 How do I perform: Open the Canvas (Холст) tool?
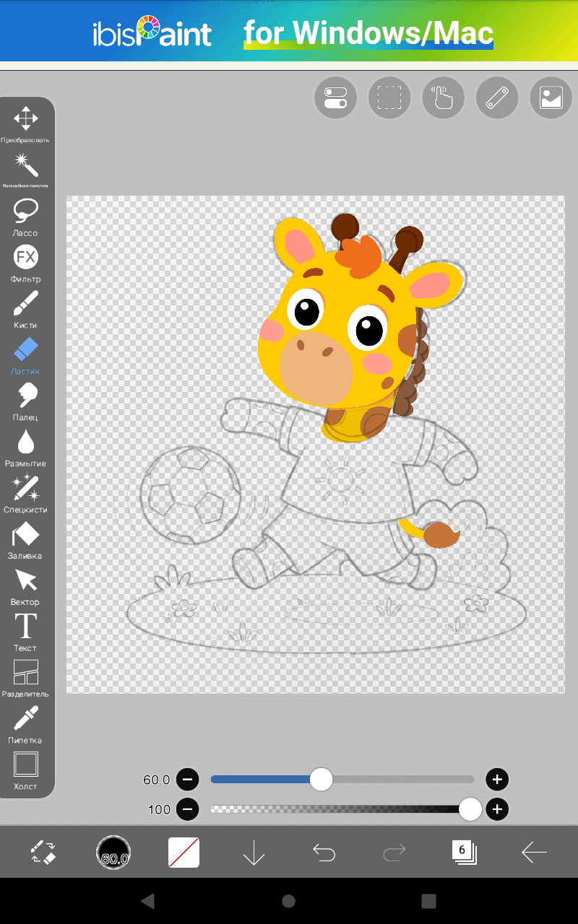tap(26, 771)
